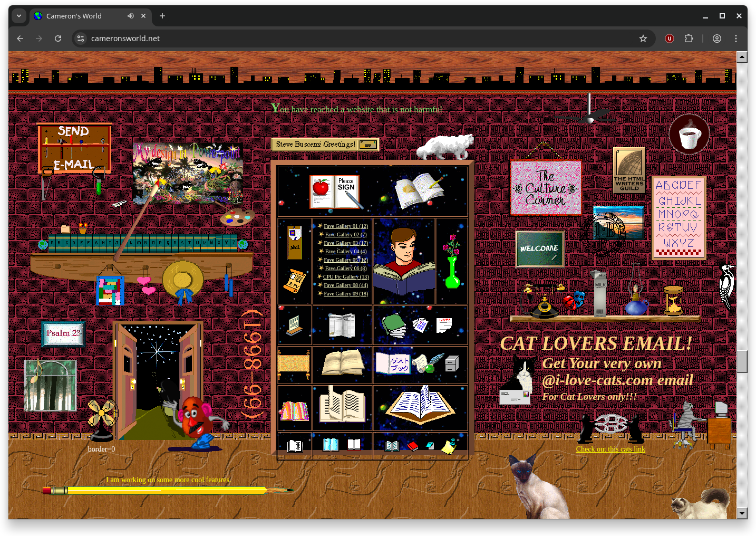This screenshot has height=536, width=756.
Task: Select the Cameron's World tab
Action: point(91,16)
